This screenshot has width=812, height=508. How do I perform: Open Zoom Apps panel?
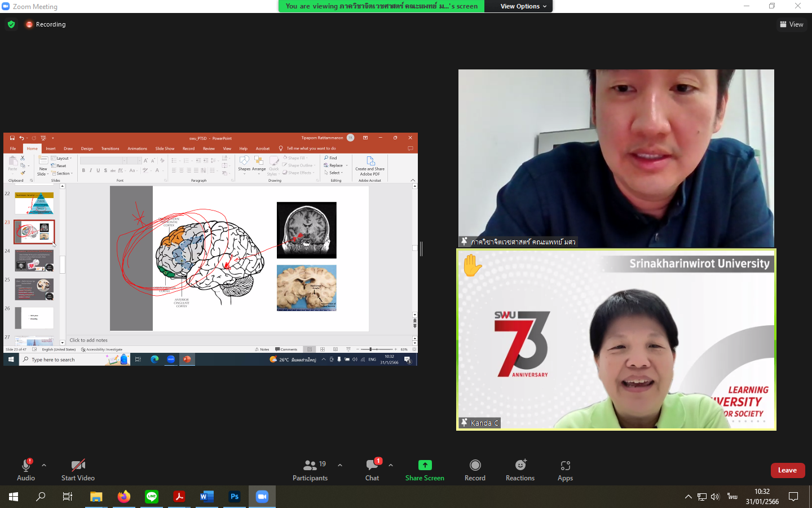[565, 466]
